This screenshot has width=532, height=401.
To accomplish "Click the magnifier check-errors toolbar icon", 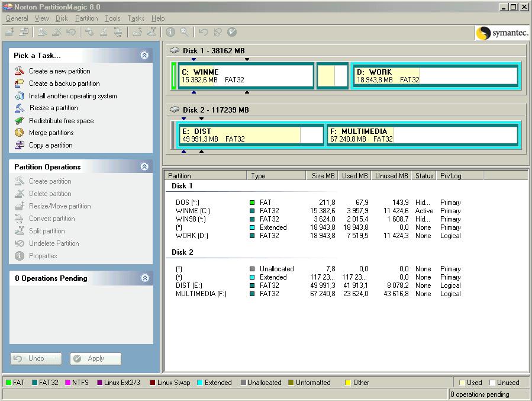I will pos(184,32).
